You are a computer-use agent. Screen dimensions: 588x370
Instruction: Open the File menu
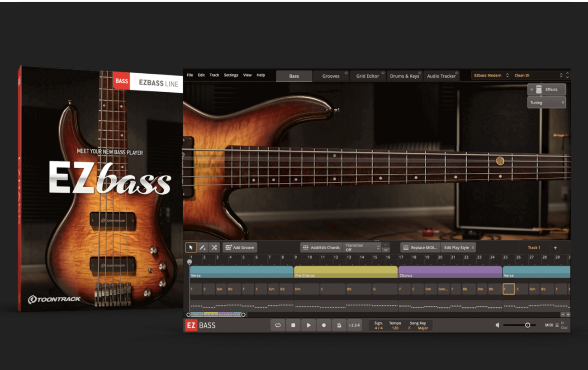click(190, 75)
